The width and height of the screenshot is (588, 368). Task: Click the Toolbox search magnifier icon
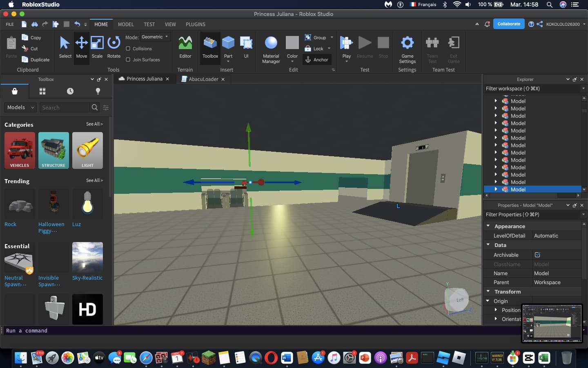95,108
